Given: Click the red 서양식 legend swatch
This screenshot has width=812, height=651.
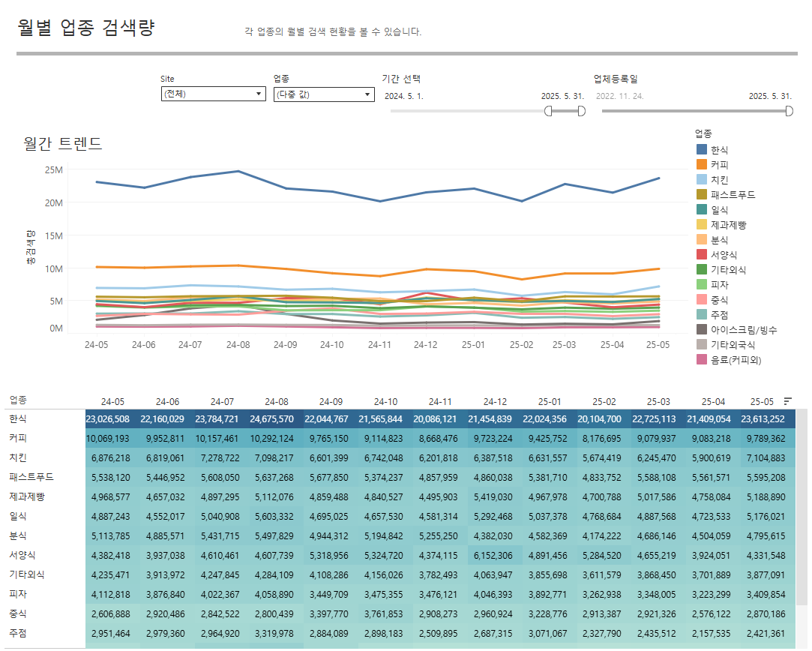Looking at the screenshot, I should pyautogui.click(x=702, y=255).
